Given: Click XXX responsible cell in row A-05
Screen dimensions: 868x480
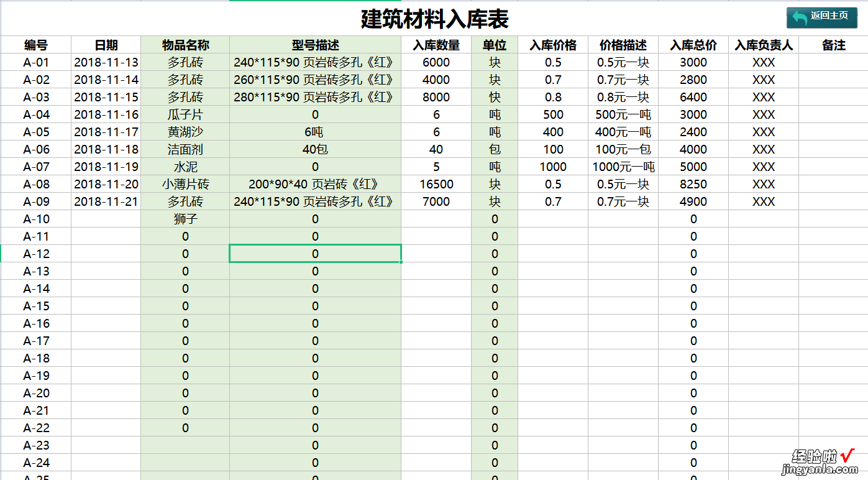Looking at the screenshot, I should click(764, 132).
